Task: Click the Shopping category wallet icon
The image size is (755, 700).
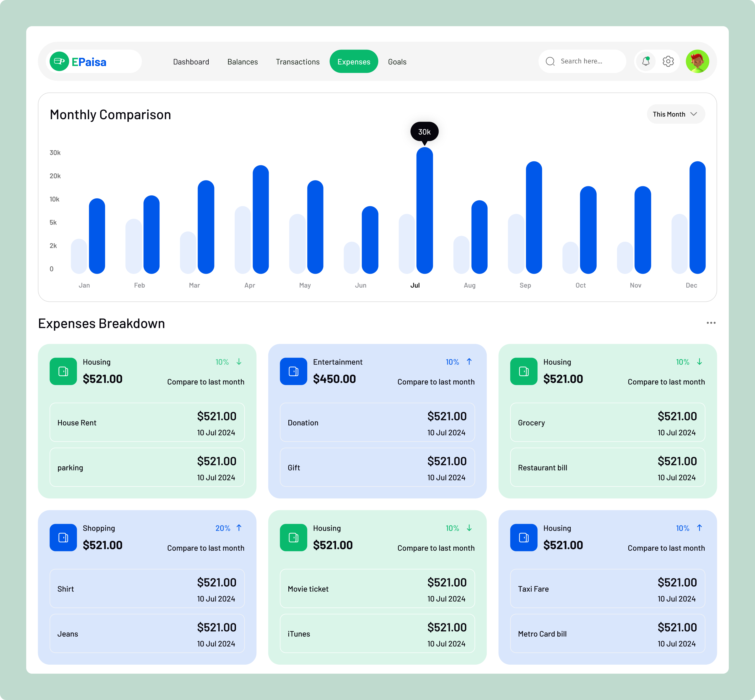Action: (x=63, y=538)
